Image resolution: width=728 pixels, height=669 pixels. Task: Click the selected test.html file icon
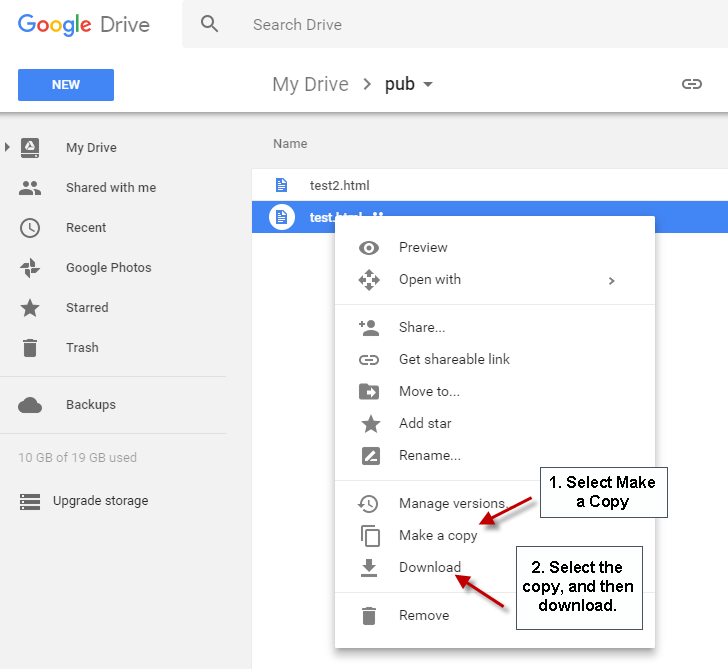click(281, 217)
